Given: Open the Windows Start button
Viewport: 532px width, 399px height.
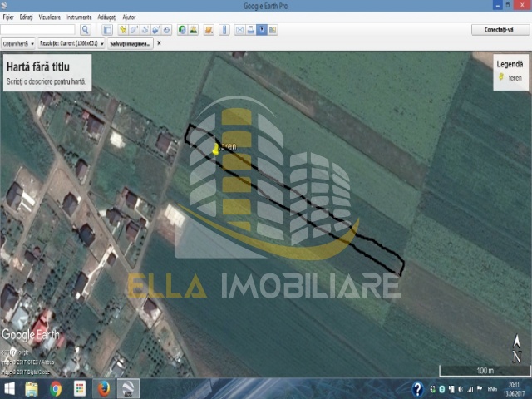Looking at the screenshot, I should (9, 389).
